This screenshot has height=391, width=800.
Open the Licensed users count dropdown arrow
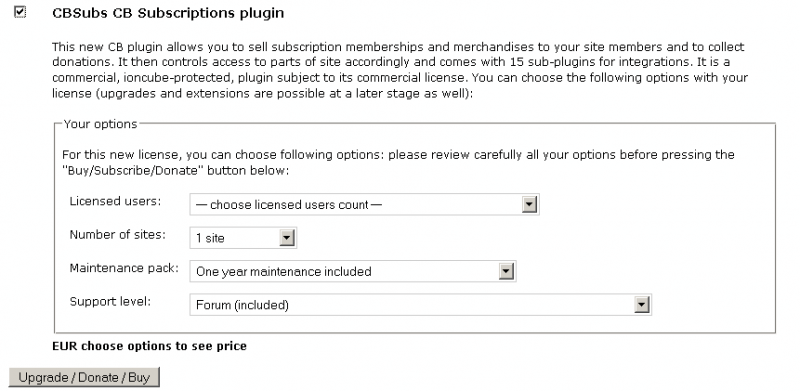click(530, 205)
